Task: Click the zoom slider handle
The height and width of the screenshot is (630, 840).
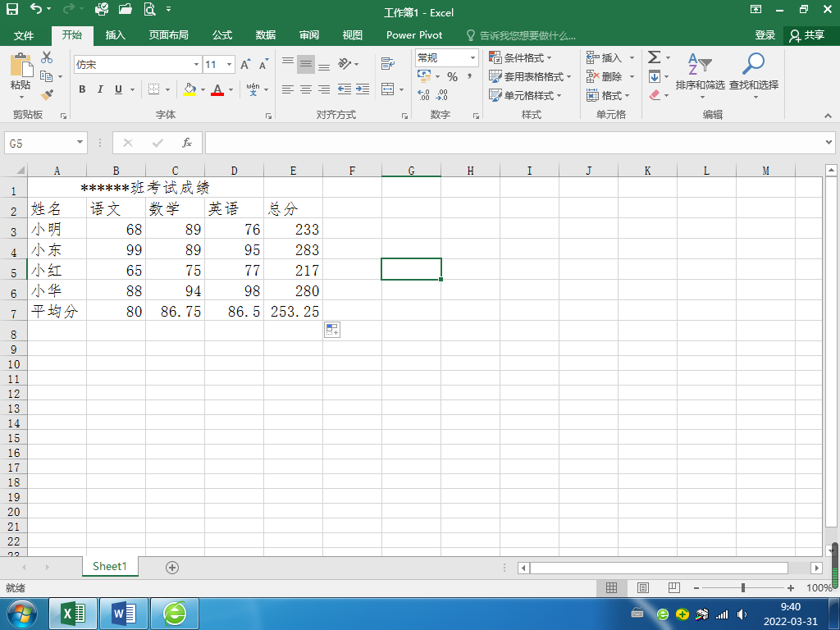Action: [x=743, y=587]
